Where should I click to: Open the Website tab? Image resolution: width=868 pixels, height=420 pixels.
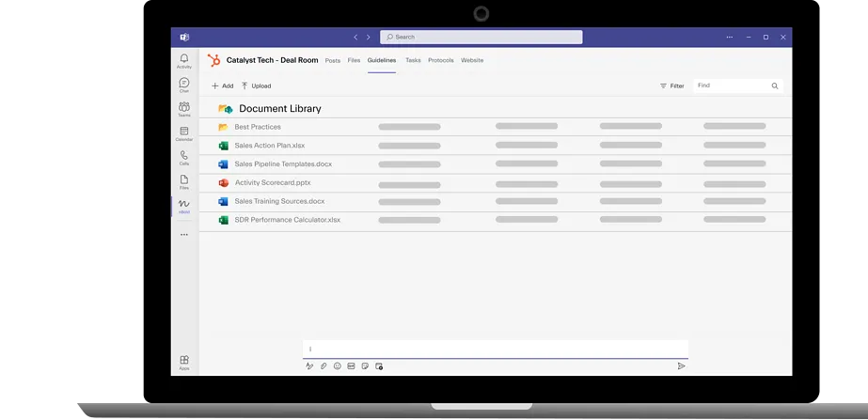point(472,60)
